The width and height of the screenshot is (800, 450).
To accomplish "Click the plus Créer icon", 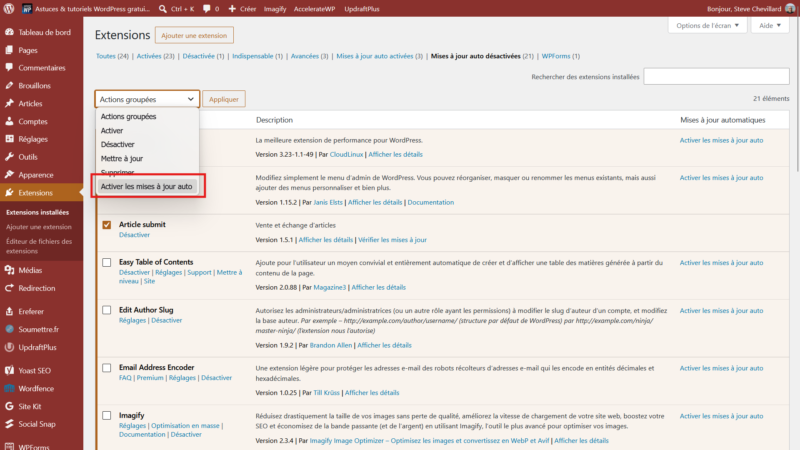I will [232, 9].
